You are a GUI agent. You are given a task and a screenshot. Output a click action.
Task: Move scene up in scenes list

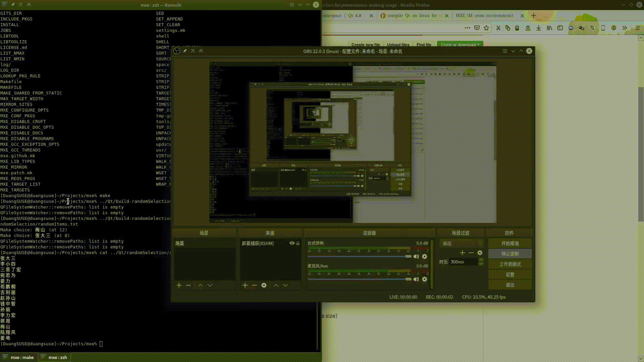[x=200, y=285]
